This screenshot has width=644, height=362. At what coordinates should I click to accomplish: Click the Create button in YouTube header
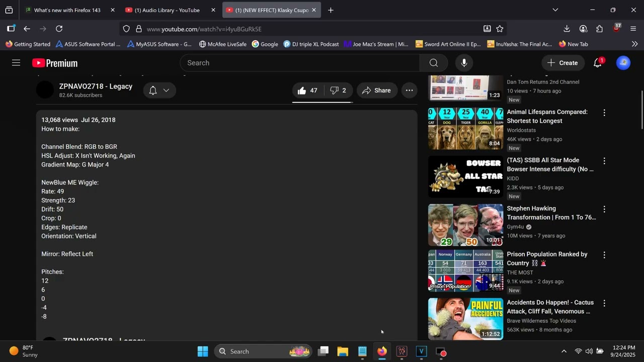click(x=563, y=63)
